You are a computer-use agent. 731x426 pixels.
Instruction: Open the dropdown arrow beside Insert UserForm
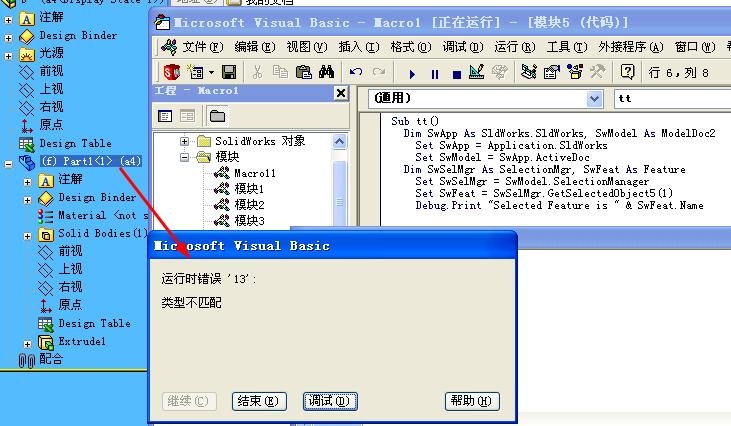211,73
